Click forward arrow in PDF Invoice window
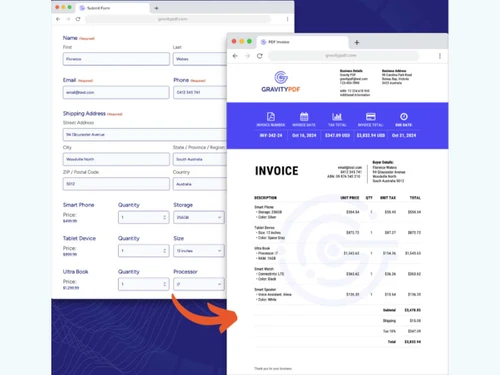500x375 pixels. tap(247, 56)
